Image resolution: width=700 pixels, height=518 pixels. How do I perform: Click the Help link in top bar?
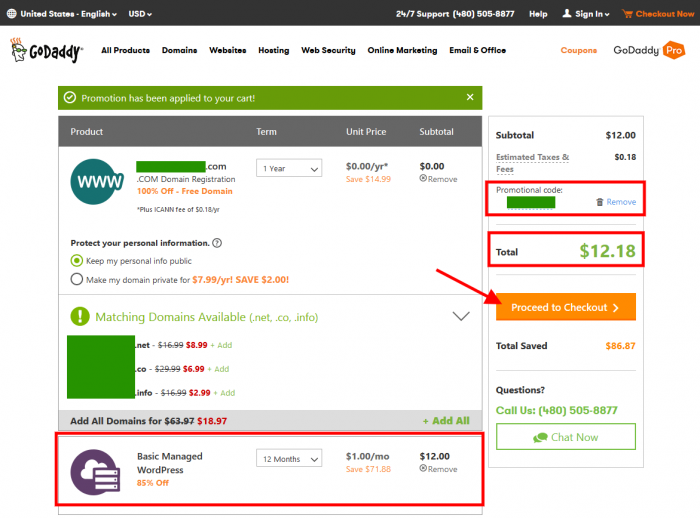538,14
